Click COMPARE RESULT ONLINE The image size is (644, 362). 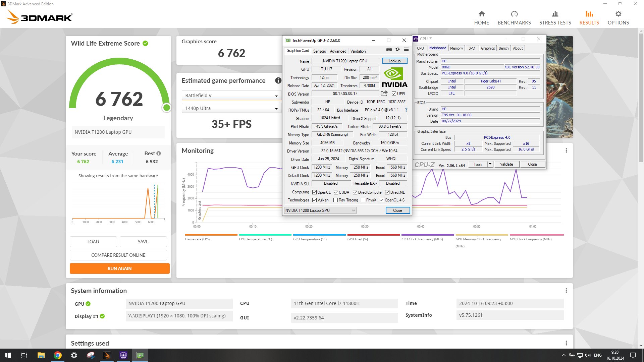point(118,255)
